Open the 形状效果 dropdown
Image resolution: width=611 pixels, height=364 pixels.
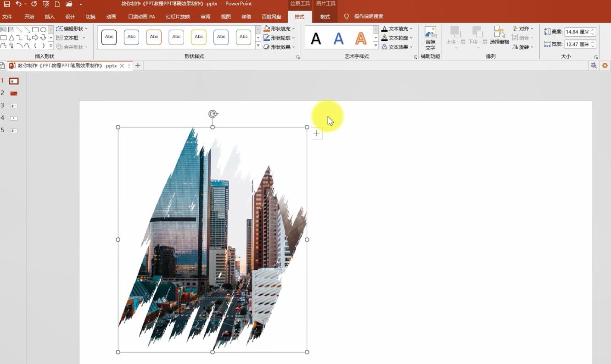coord(280,47)
